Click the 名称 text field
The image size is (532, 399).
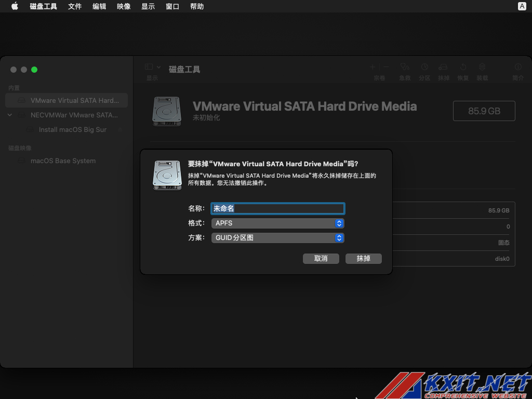click(277, 208)
